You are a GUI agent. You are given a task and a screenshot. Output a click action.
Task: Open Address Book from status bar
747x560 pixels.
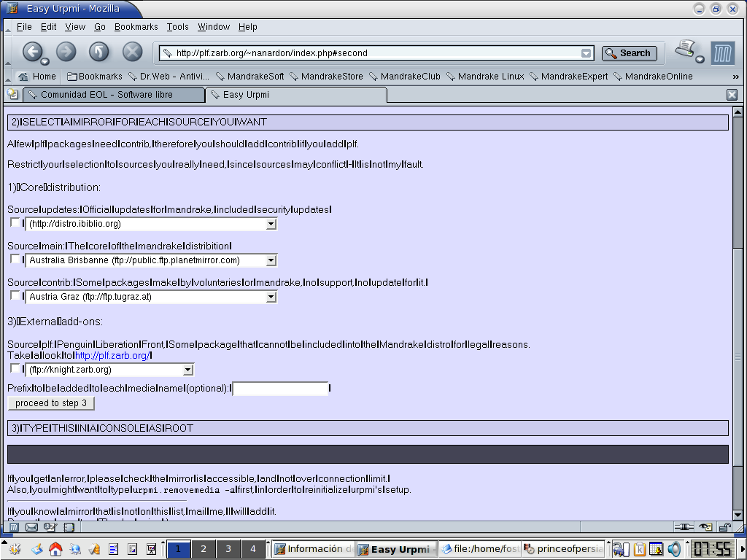point(69,526)
